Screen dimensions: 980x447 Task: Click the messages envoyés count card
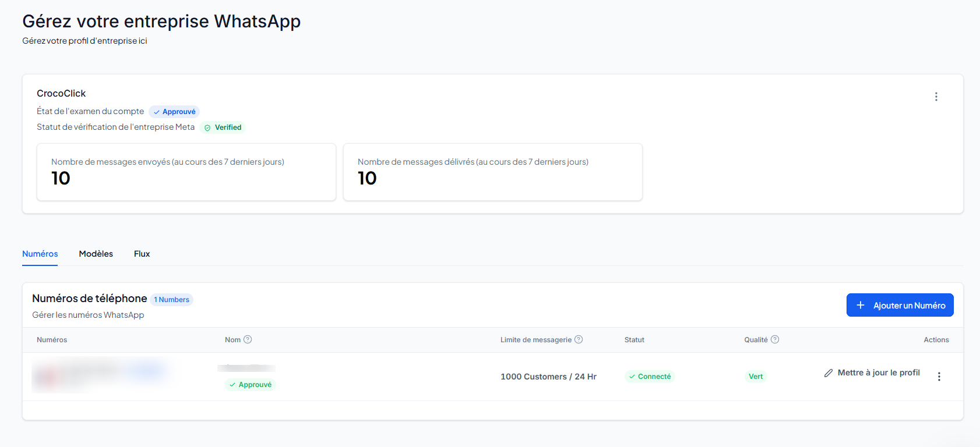coord(186,172)
